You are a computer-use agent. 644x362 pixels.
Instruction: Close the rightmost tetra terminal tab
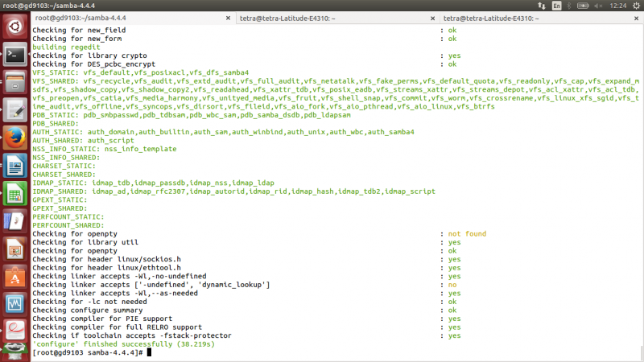pos(636,18)
